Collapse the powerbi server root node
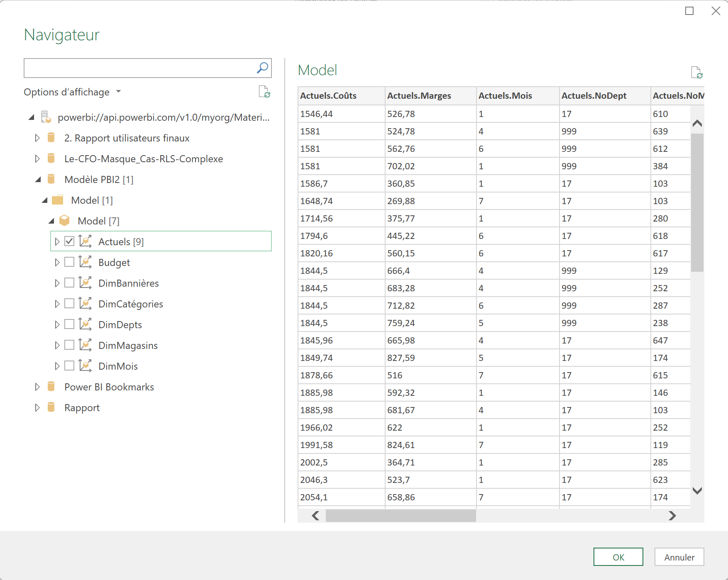Image resolution: width=728 pixels, height=580 pixels. 31,117
